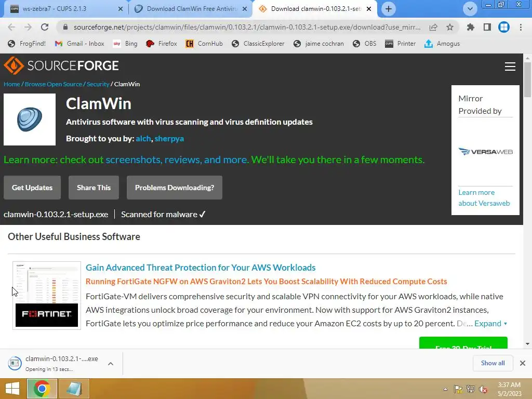The height and width of the screenshot is (399, 532).
Task: Click the SourceForge logo
Action: point(61,65)
